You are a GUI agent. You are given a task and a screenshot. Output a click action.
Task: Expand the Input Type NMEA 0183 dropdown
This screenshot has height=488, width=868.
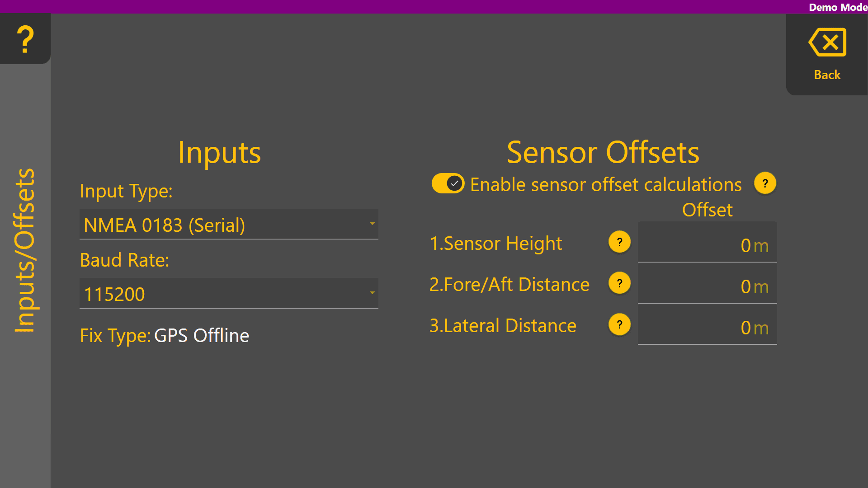[x=229, y=225]
